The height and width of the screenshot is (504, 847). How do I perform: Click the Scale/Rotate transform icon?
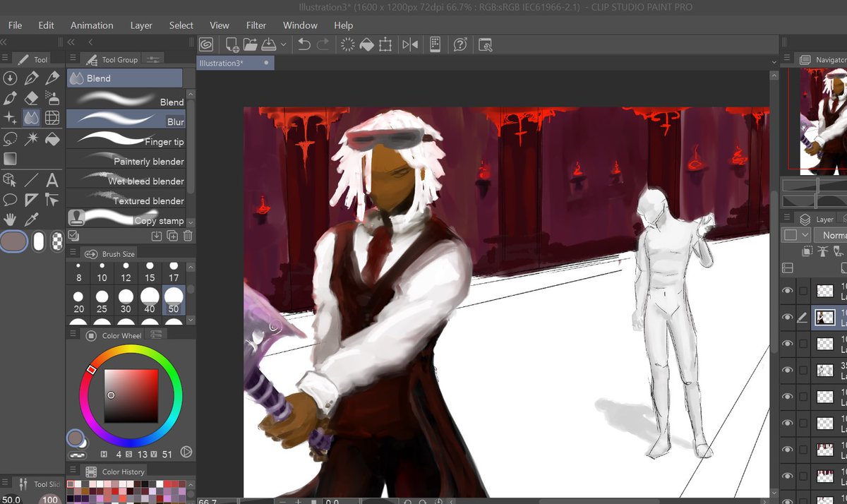point(385,44)
